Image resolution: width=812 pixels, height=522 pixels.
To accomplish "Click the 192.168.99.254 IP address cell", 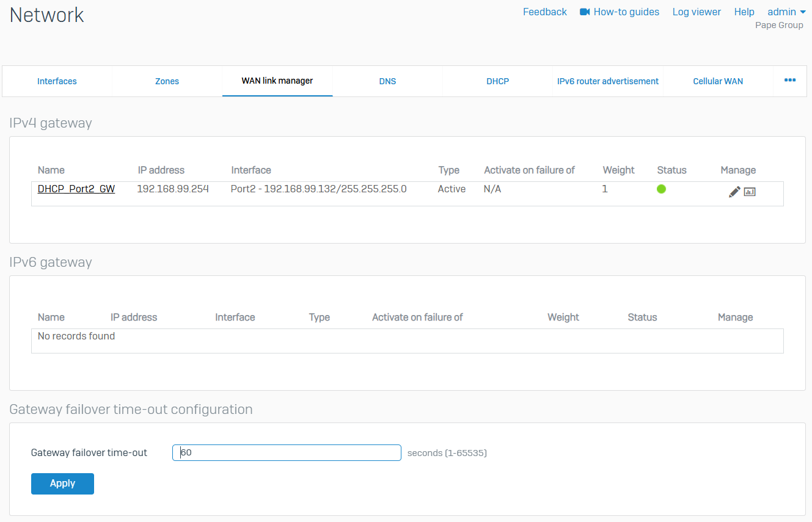I will [173, 189].
